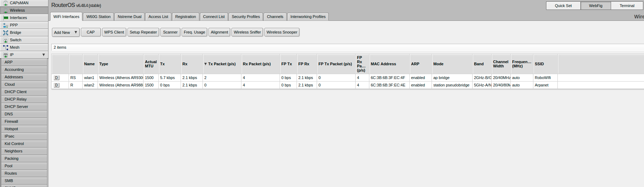Select the Bridge icon in sidebar
644x187 pixels.
(6, 32)
